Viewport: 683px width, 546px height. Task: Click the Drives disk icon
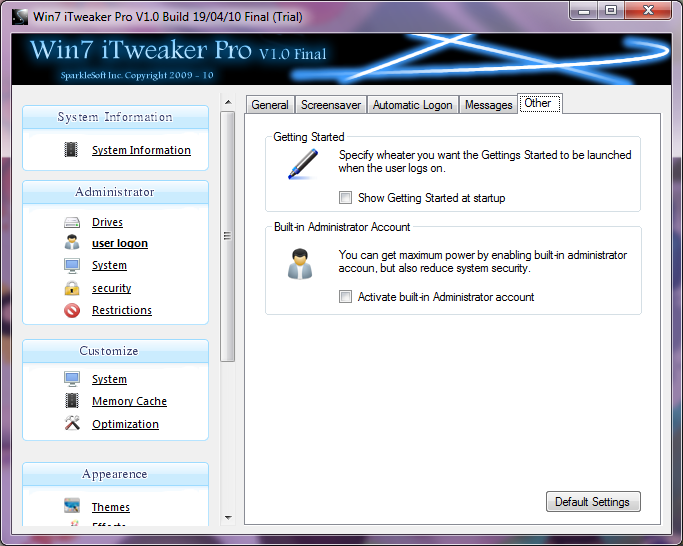click(72, 222)
